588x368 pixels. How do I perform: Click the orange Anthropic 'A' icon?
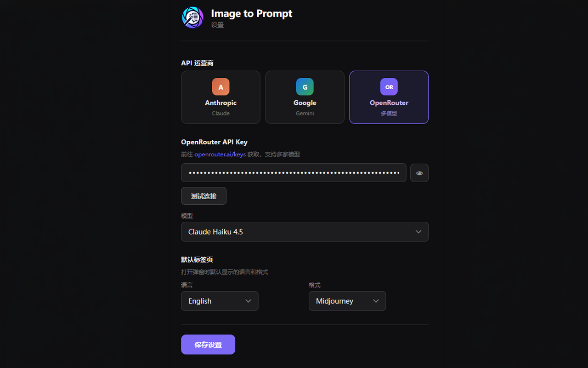[220, 87]
